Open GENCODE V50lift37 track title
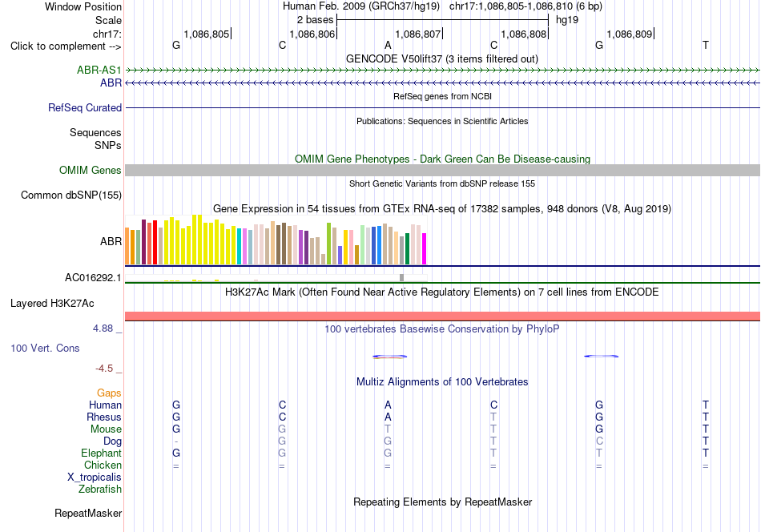This screenshot has width=761, height=532. [442, 58]
